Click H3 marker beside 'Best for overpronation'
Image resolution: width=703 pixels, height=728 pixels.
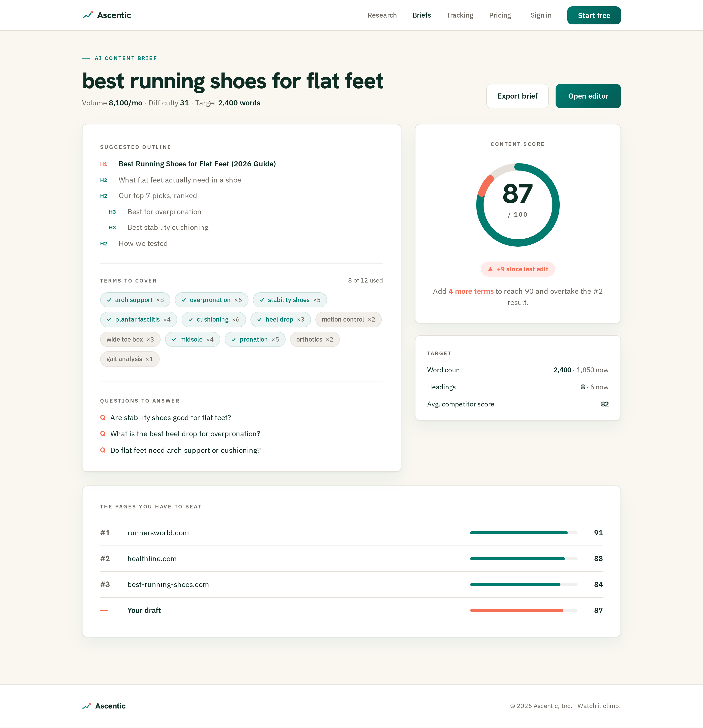click(x=112, y=212)
